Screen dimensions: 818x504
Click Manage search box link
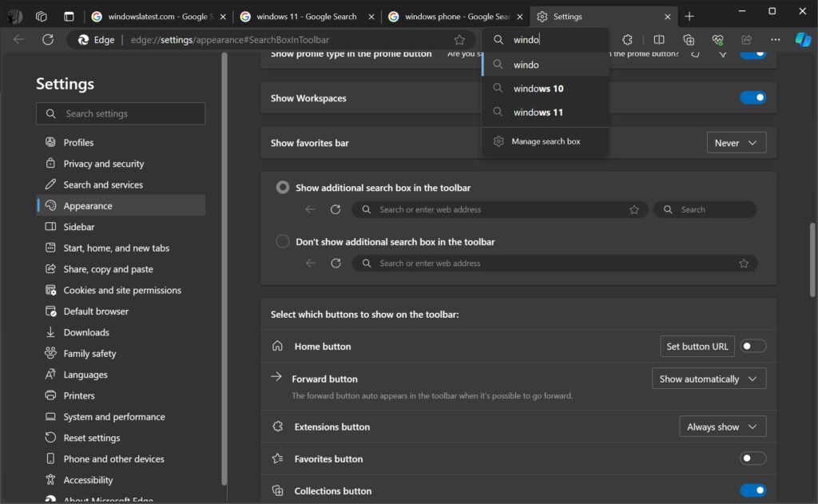point(546,141)
